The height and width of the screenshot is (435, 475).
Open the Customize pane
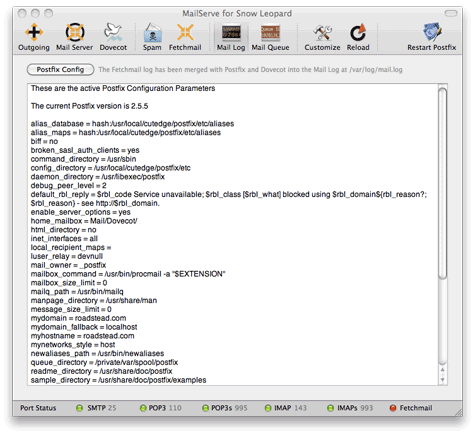(x=322, y=37)
